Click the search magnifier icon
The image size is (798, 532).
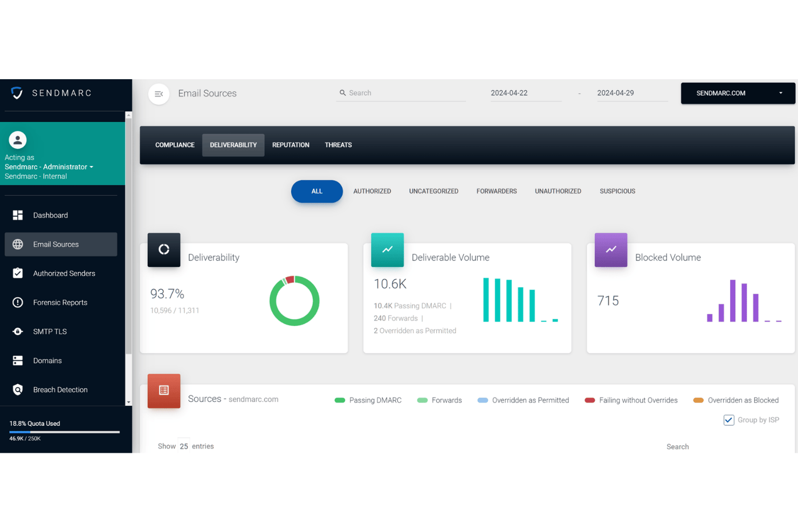click(x=342, y=93)
